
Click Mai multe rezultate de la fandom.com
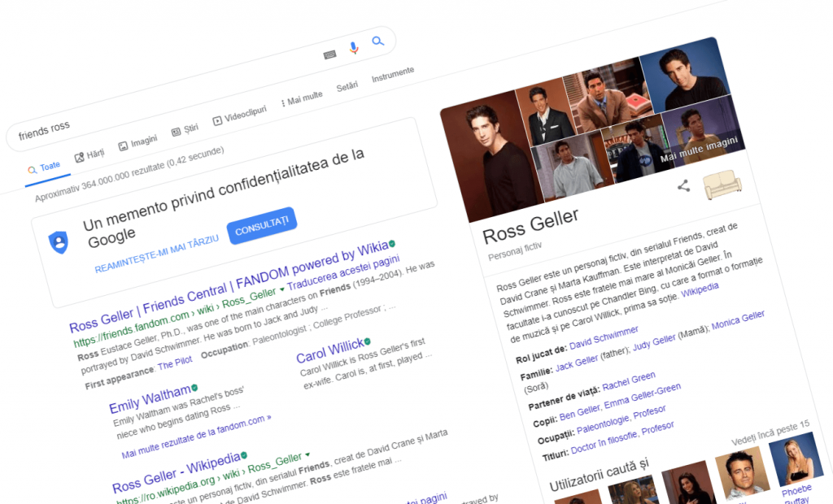click(196, 437)
